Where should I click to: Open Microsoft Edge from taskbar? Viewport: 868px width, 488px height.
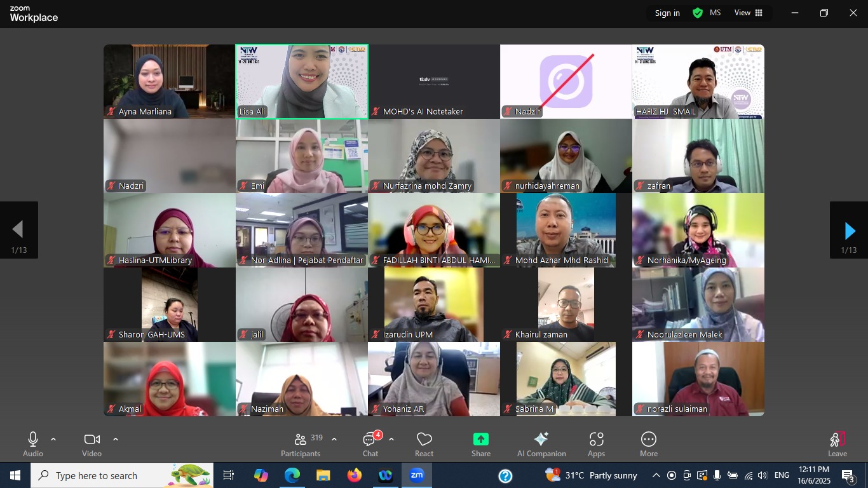[x=292, y=475]
